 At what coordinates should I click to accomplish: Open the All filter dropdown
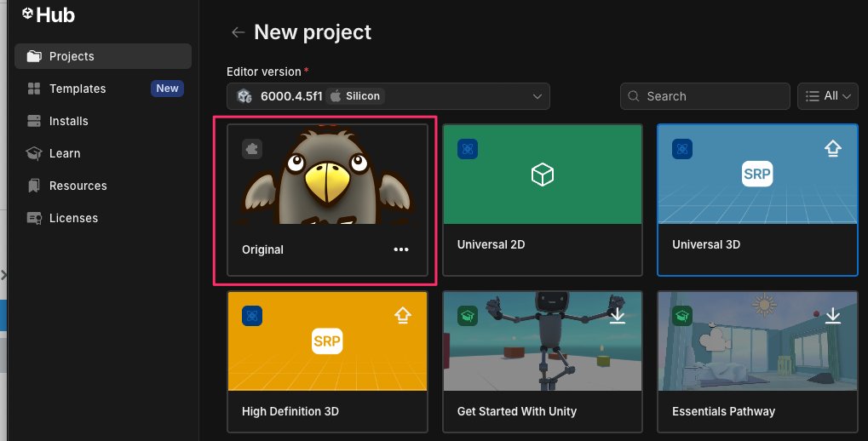828,96
